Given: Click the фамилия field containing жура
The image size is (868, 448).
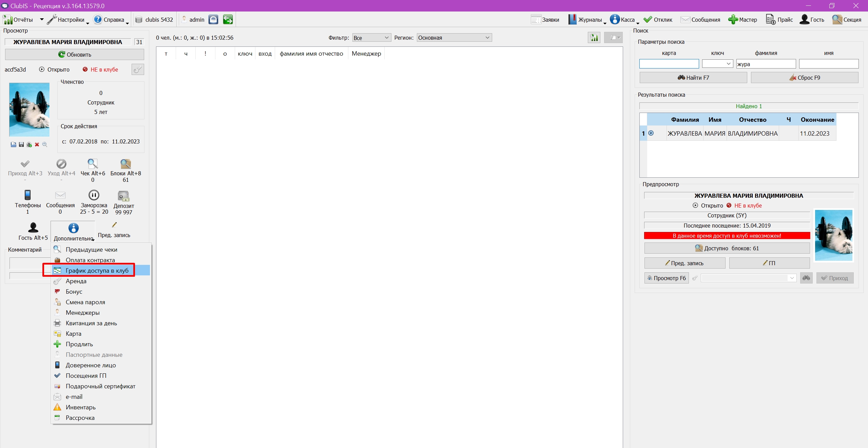Looking at the screenshot, I should point(766,64).
